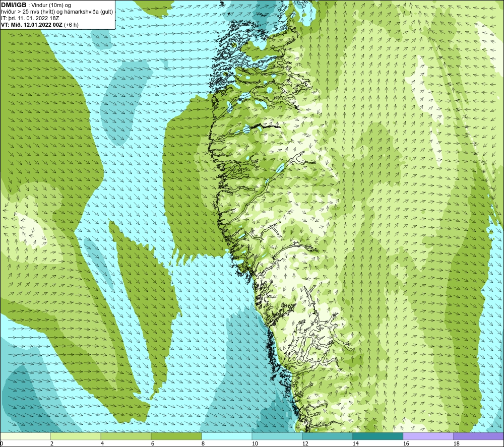This screenshot has height=447, width=504.
Task: Click the 12–14 m/s teal swatch
Action: pyautogui.click(x=327, y=436)
